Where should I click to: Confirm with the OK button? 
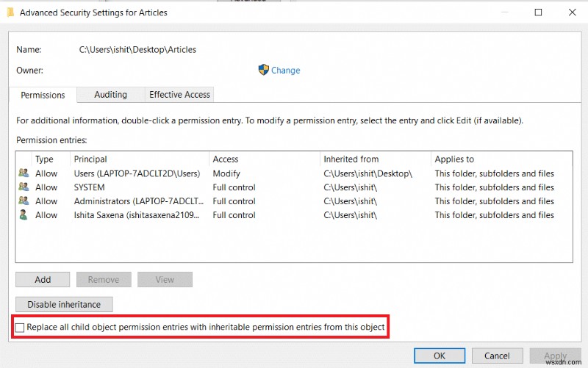[439, 356]
